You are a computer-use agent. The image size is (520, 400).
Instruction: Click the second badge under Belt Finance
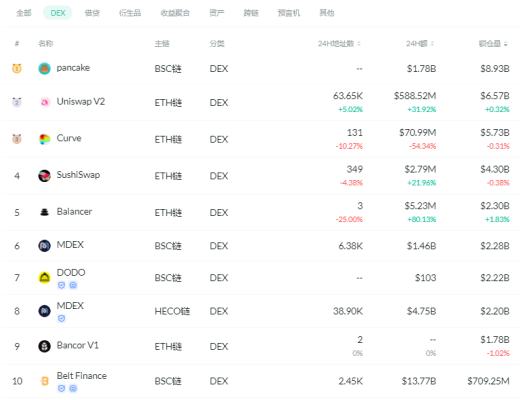(73, 388)
